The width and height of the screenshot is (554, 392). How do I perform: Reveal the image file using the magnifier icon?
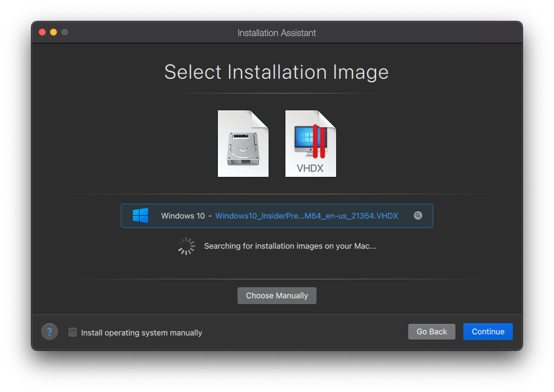pyautogui.click(x=418, y=216)
